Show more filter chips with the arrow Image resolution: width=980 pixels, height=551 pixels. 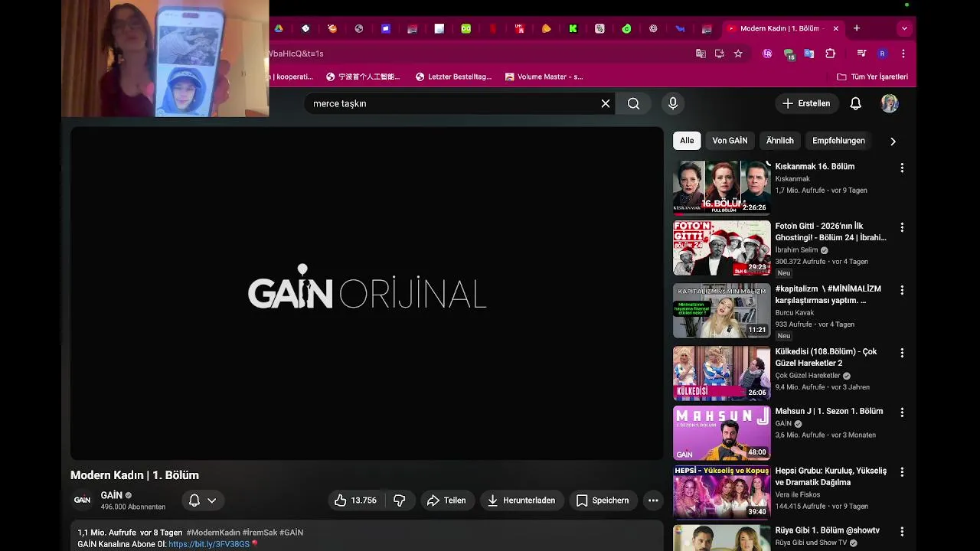click(893, 141)
